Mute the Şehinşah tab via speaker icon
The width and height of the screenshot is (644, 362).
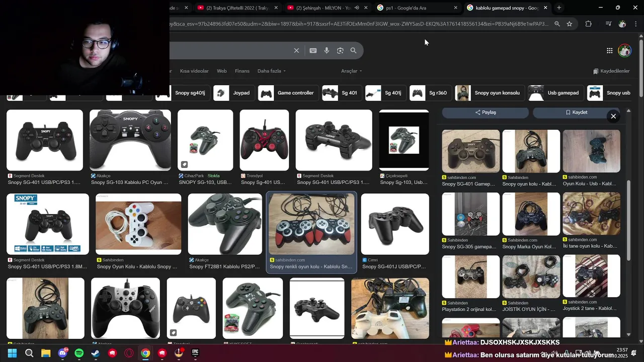coord(357,8)
